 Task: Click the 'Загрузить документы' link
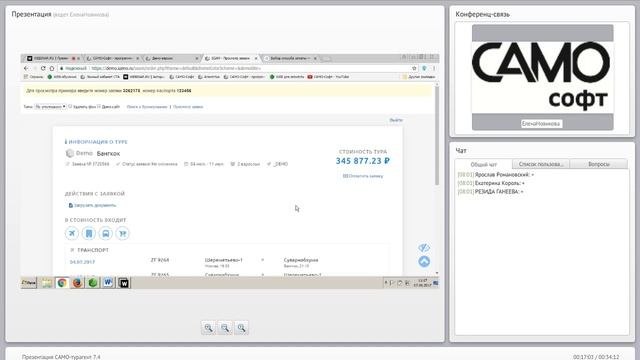92,205
